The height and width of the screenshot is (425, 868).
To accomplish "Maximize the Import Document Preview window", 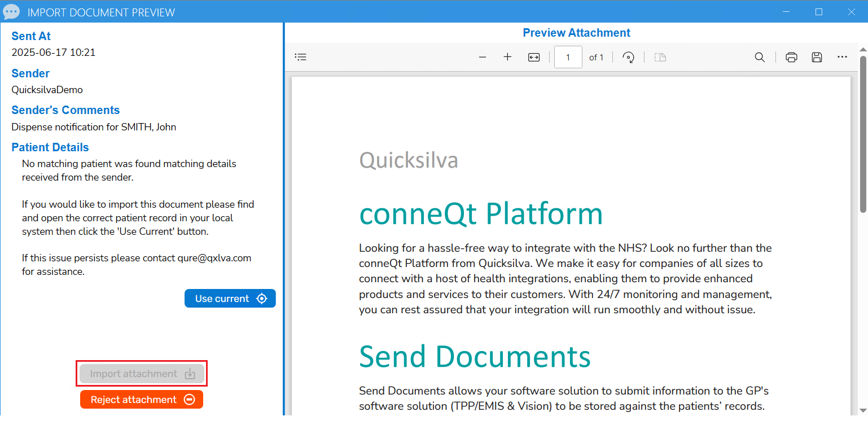I will click(819, 12).
